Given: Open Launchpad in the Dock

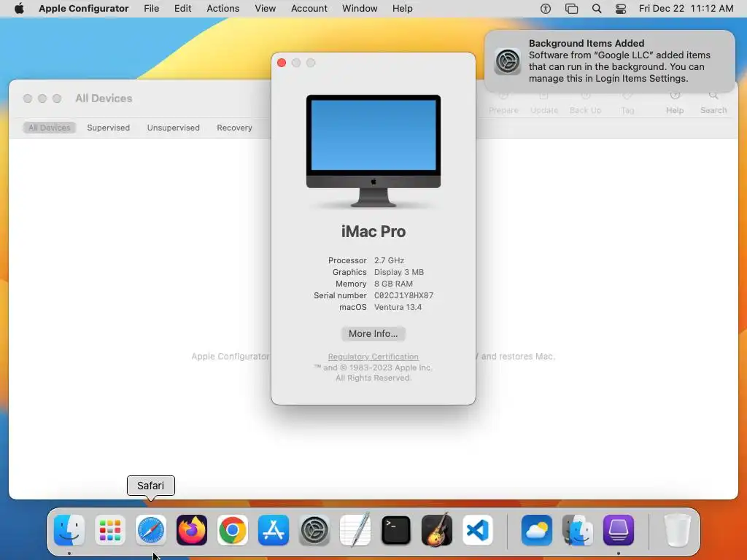Looking at the screenshot, I should coord(110,530).
